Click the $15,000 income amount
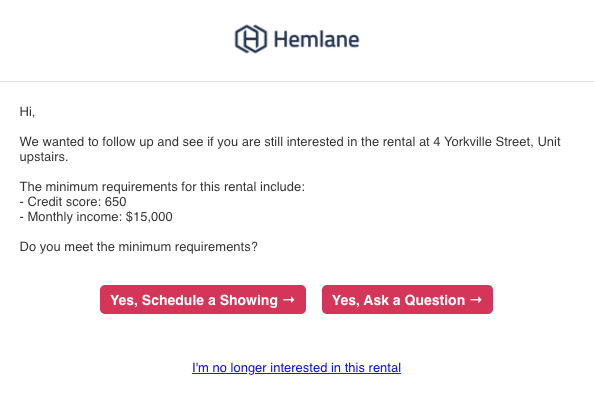Image resolution: width=594 pixels, height=393 pixels. [x=149, y=217]
